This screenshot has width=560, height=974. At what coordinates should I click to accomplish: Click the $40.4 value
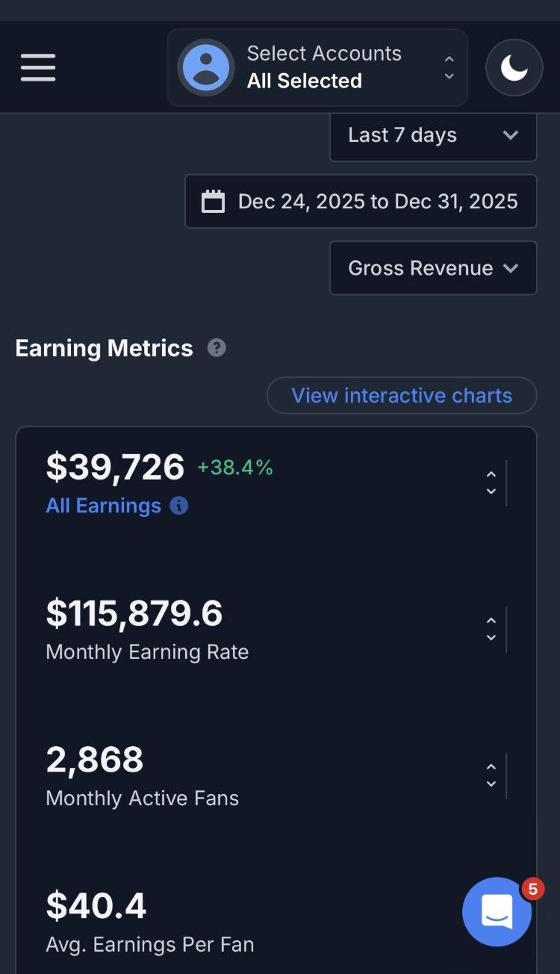pyautogui.click(x=96, y=907)
